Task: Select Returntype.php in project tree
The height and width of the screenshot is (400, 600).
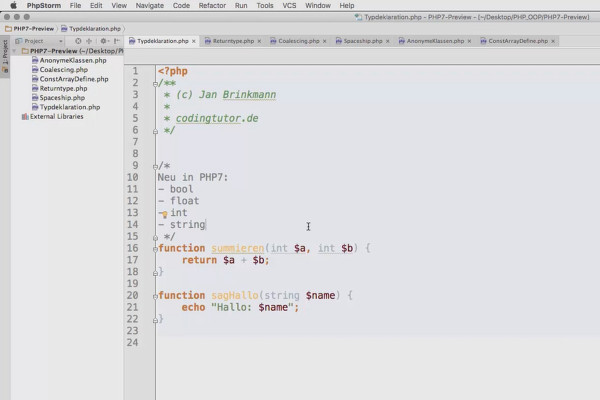Action: tap(63, 88)
